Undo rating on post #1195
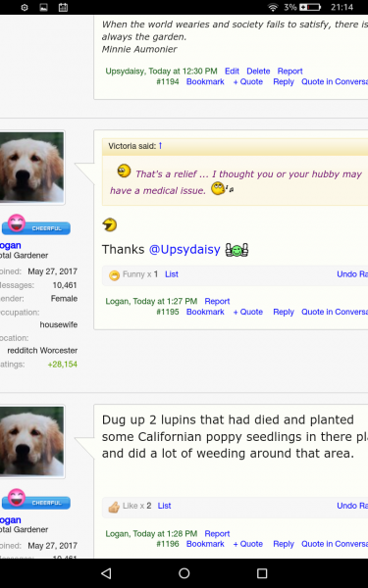This screenshot has width=368, height=588. pyautogui.click(x=352, y=274)
